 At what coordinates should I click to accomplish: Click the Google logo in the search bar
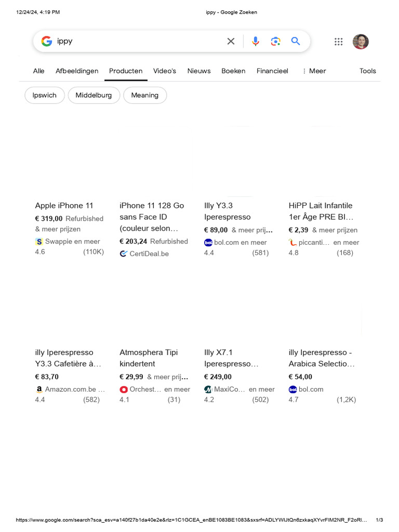click(47, 42)
